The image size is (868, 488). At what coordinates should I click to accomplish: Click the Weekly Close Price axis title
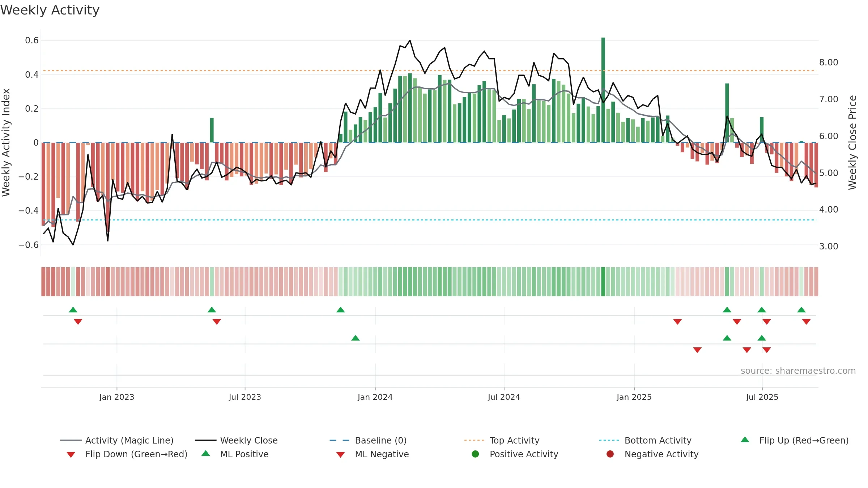tap(852, 142)
